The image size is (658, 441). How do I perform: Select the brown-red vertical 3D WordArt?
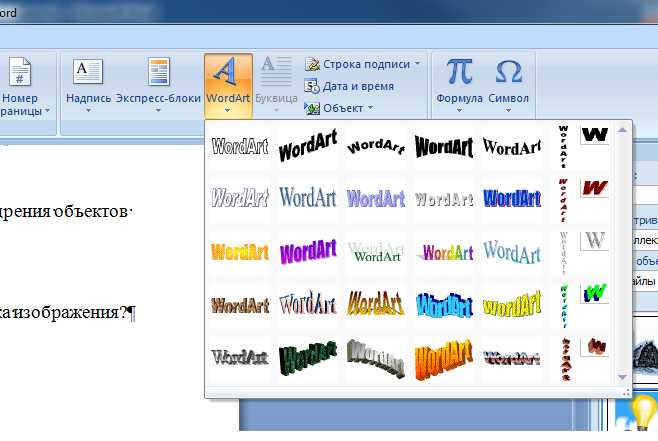click(x=564, y=359)
